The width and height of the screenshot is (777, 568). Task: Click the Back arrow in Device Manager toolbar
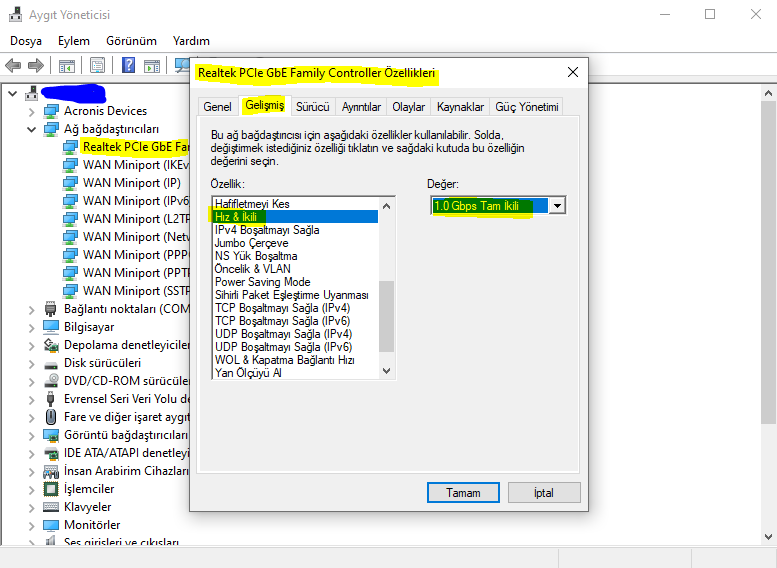(13, 65)
